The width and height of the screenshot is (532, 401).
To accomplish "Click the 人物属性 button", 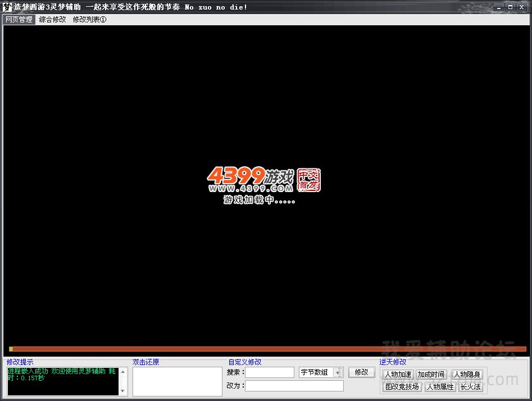I will click(440, 387).
